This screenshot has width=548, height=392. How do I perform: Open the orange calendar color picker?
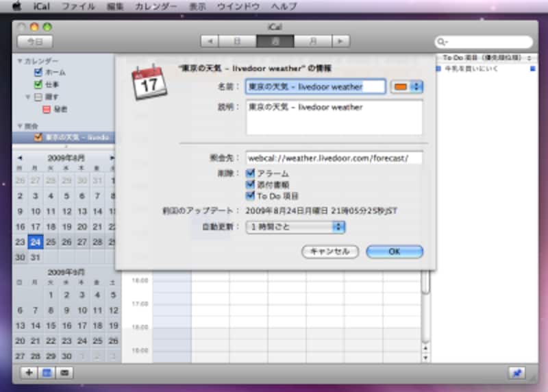[x=407, y=87]
